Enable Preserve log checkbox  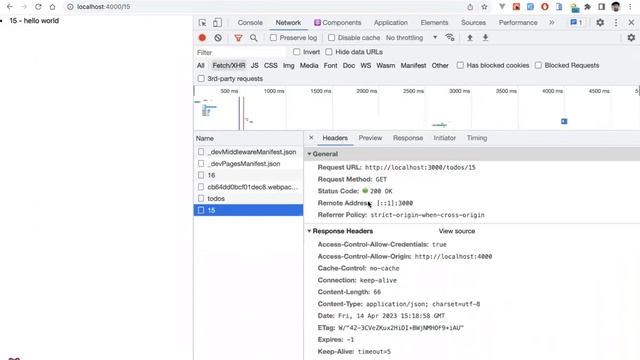[x=273, y=38]
